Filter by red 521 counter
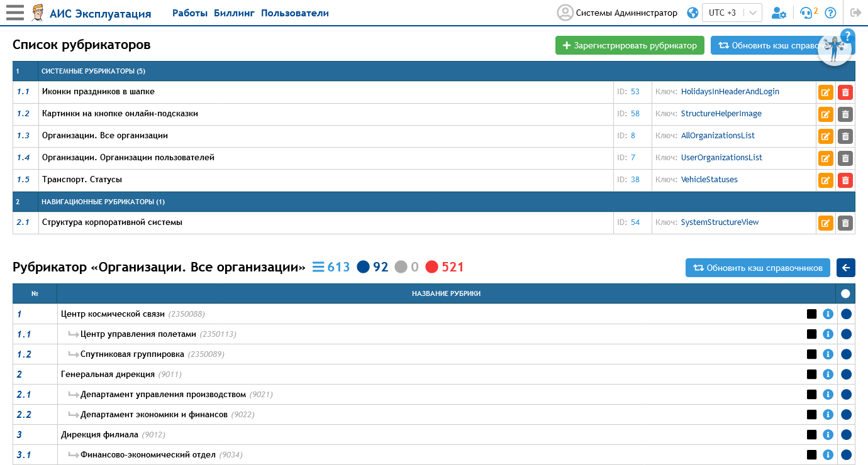Image resolution: width=868 pixels, height=465 pixels. click(x=445, y=267)
